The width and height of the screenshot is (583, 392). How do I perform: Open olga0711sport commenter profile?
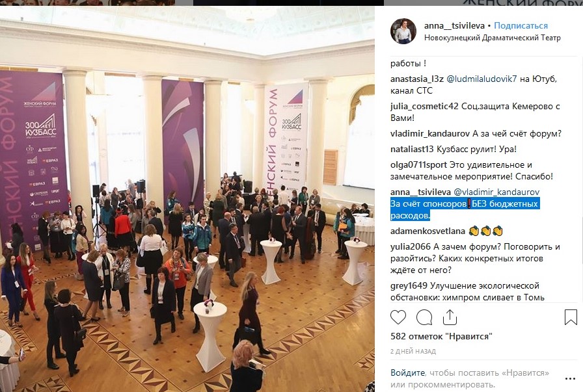418,165
